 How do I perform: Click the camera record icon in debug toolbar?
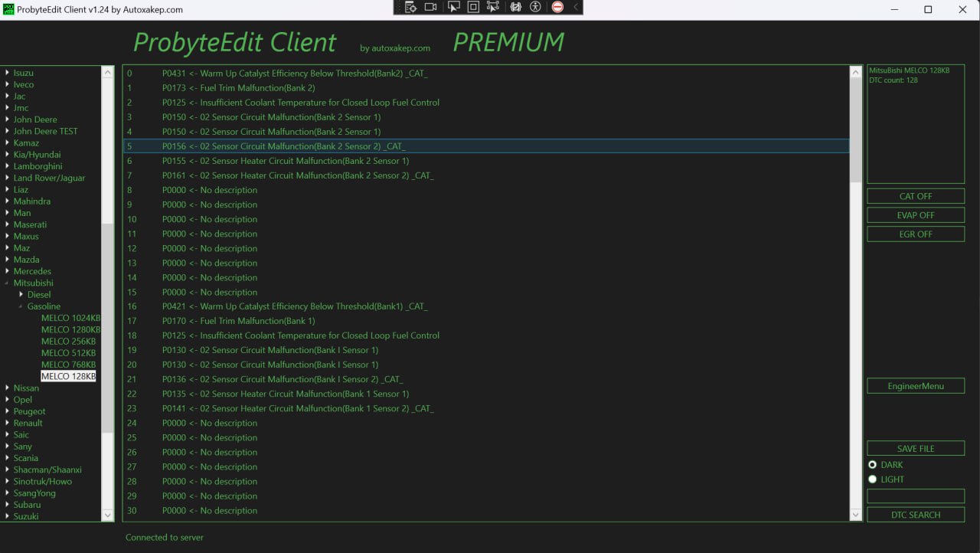431,7
